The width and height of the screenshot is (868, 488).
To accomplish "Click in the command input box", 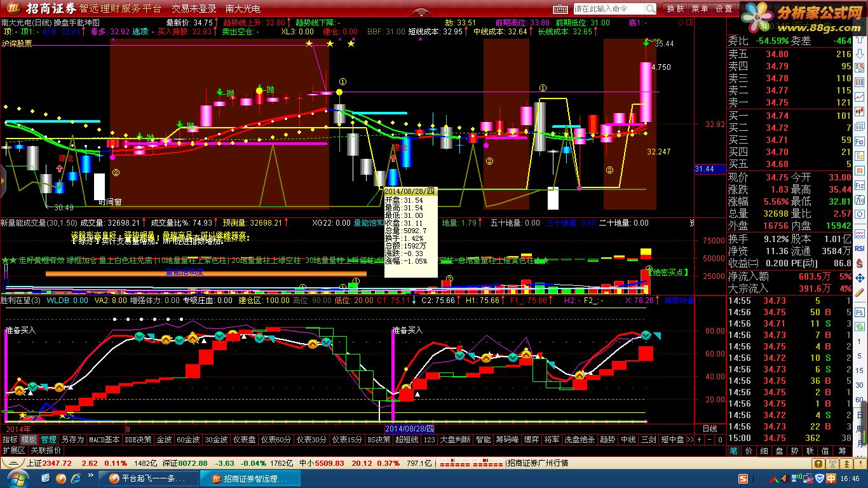I will pyautogui.click(x=609, y=9).
